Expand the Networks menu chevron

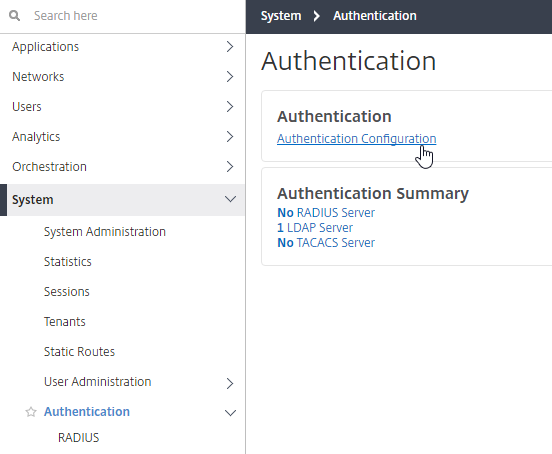230,76
